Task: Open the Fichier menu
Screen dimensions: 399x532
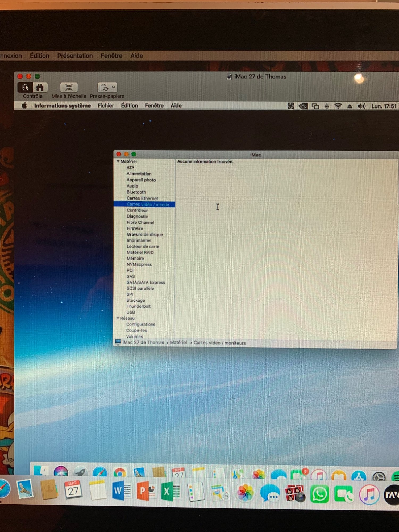Action: point(106,106)
